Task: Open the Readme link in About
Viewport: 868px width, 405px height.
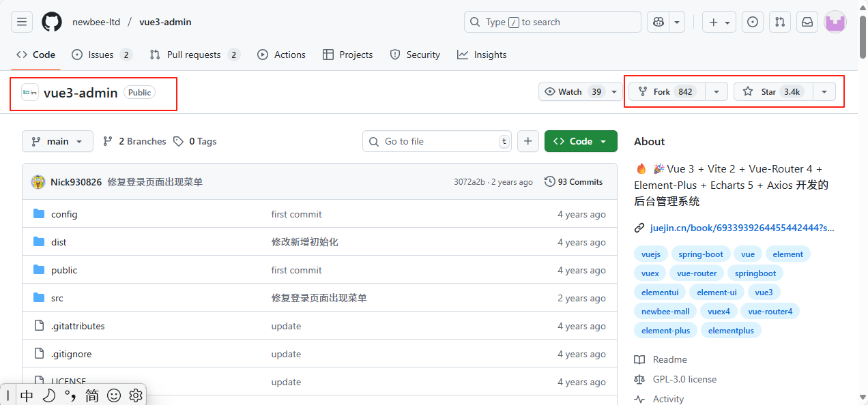Action: click(x=669, y=359)
